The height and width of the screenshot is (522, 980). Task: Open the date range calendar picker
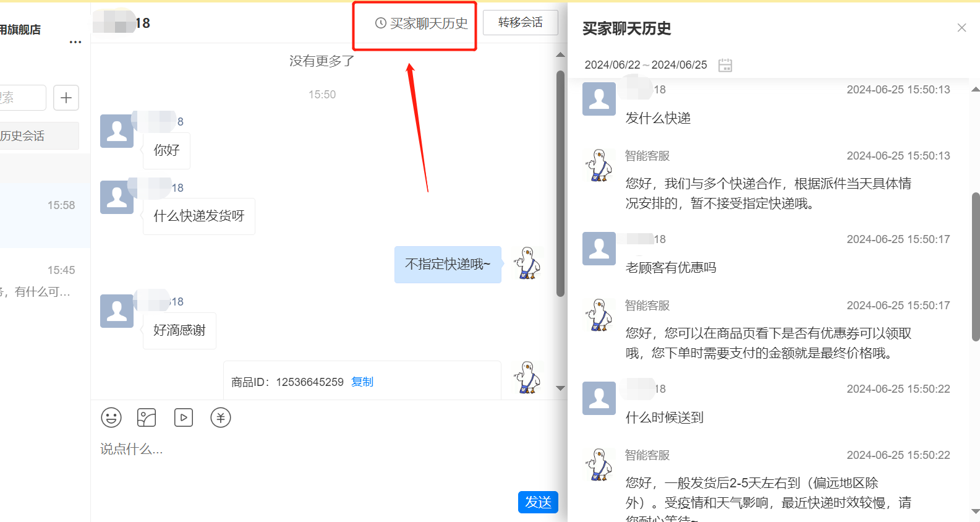point(725,65)
